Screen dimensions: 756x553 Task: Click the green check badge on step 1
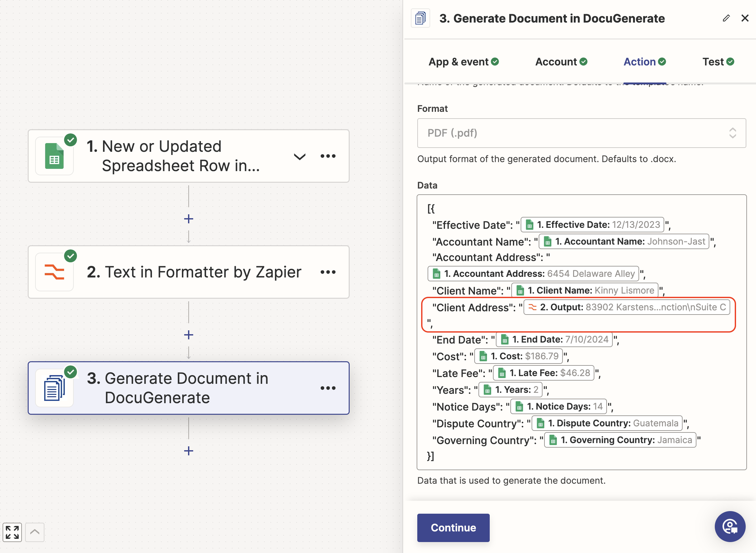[71, 140]
